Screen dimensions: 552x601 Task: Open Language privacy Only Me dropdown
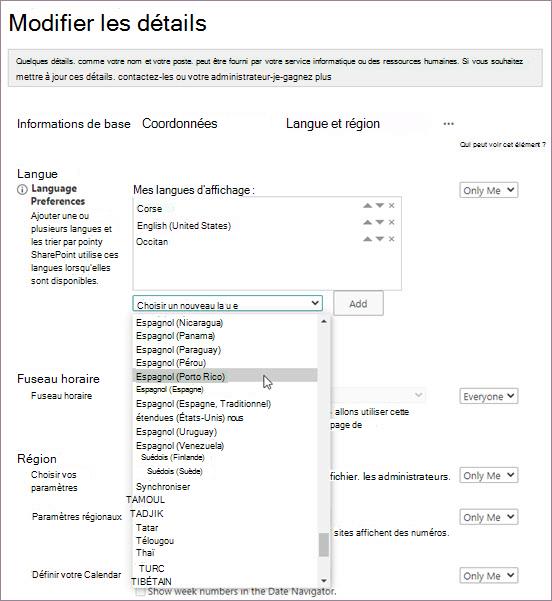[489, 190]
